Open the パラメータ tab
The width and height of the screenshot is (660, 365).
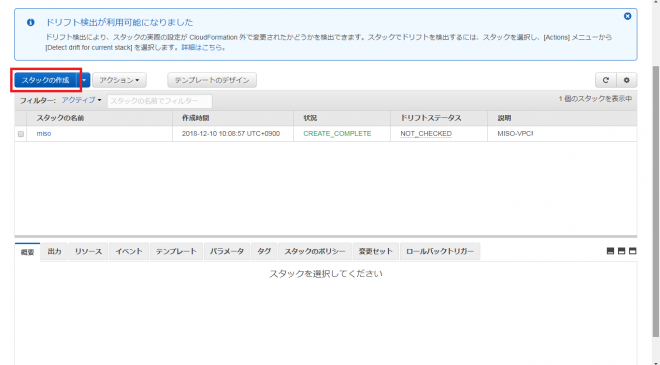click(227, 251)
